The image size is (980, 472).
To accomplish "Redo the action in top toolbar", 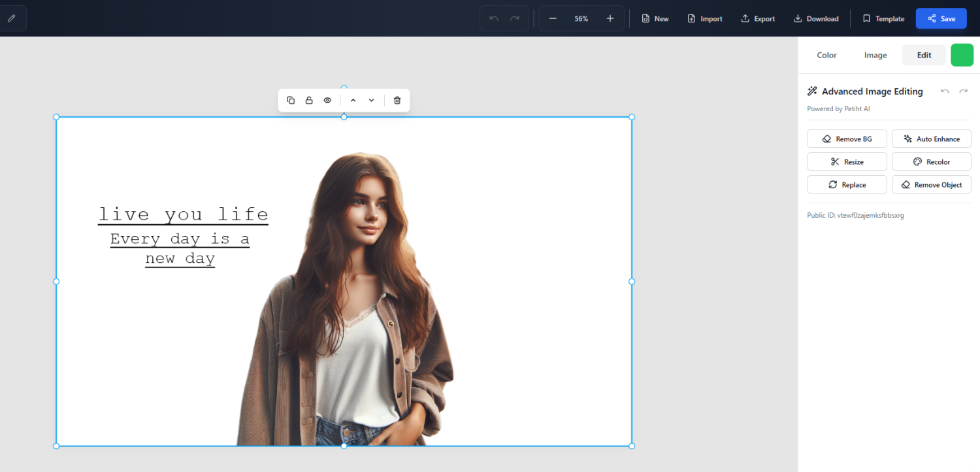I will 515,18.
